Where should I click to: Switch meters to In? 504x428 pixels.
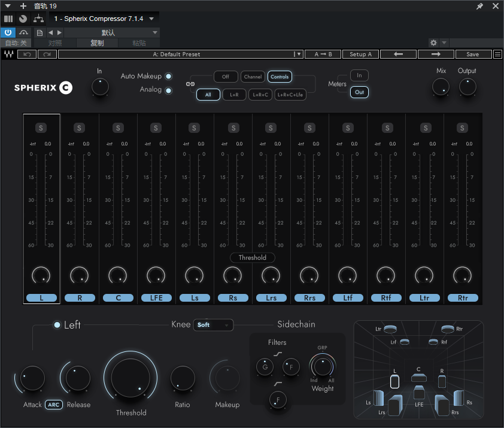coord(359,75)
